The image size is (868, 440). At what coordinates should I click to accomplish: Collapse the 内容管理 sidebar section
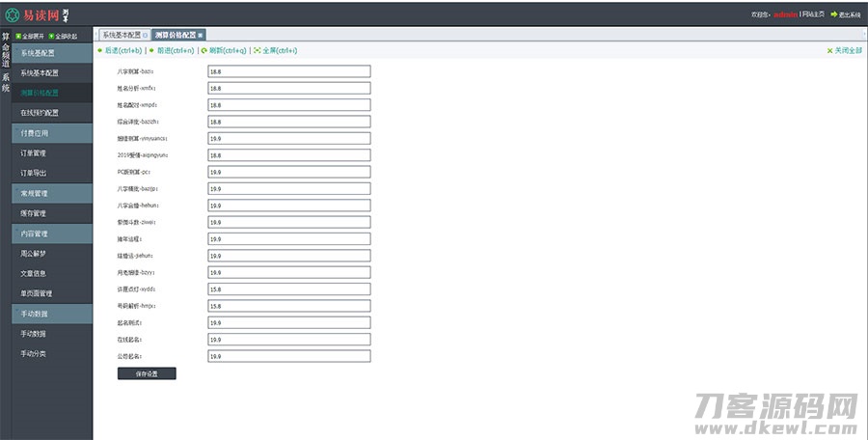tap(52, 234)
